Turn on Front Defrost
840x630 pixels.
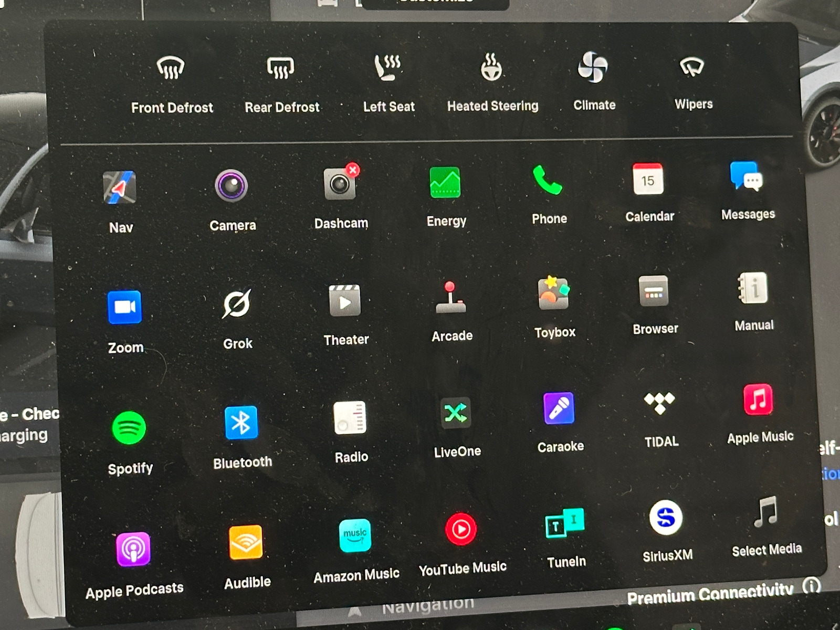pos(171,68)
